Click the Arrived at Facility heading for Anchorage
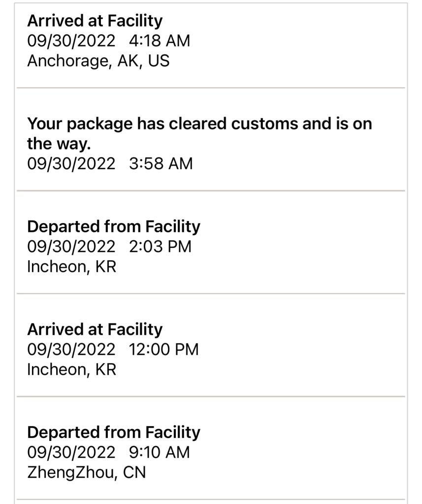This screenshot has height=504, width=422. tap(95, 21)
